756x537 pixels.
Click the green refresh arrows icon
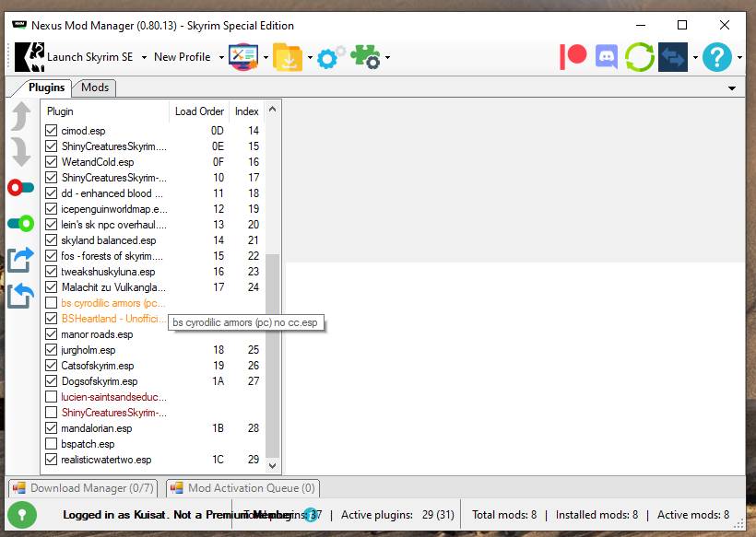(x=639, y=57)
